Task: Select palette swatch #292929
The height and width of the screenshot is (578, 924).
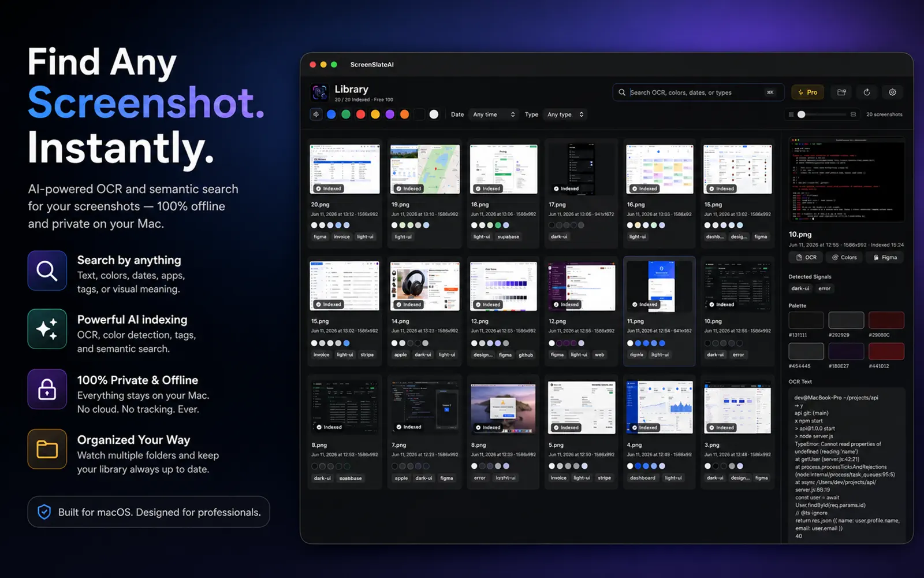Action: [x=846, y=320]
